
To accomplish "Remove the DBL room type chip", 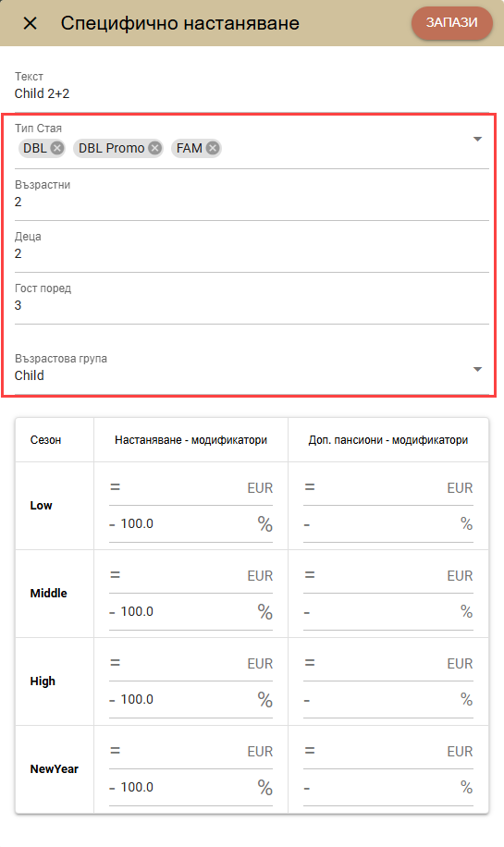I will pyautogui.click(x=57, y=148).
